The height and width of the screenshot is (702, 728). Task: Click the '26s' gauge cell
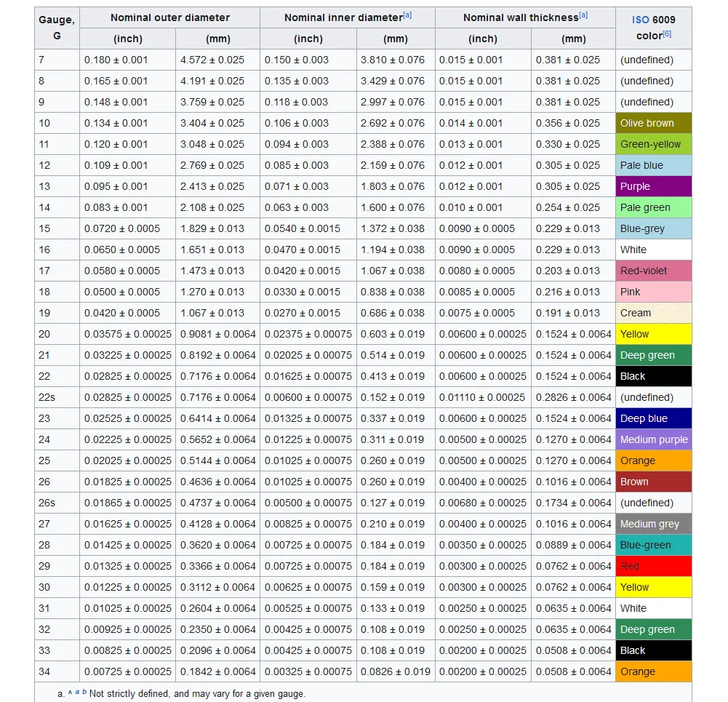(x=57, y=503)
